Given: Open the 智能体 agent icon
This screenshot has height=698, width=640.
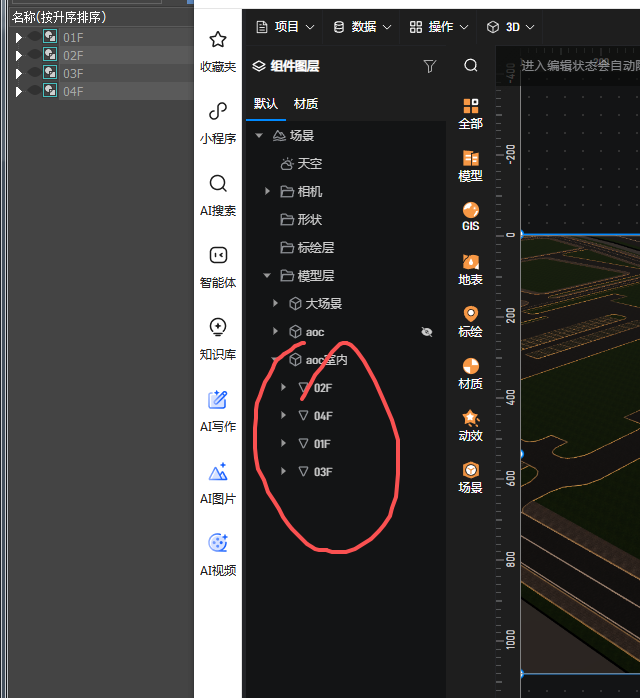Looking at the screenshot, I should pyautogui.click(x=217, y=256).
